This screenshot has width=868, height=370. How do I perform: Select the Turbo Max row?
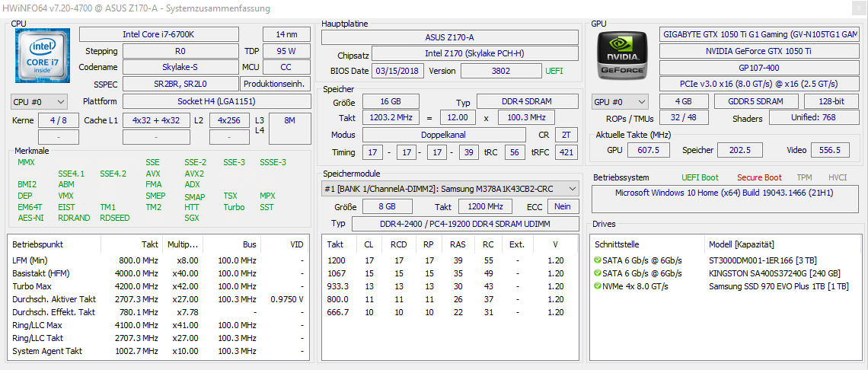tap(158, 286)
